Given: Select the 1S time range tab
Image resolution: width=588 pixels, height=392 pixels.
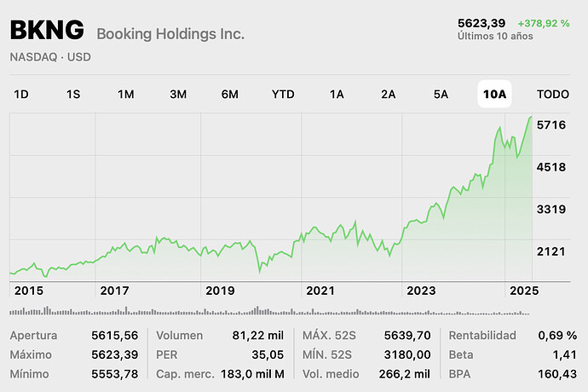Looking at the screenshot, I should click(73, 94).
